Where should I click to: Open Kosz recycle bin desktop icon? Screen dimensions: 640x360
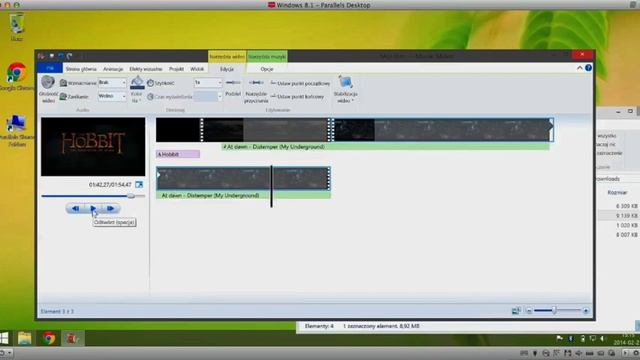pos(17,27)
